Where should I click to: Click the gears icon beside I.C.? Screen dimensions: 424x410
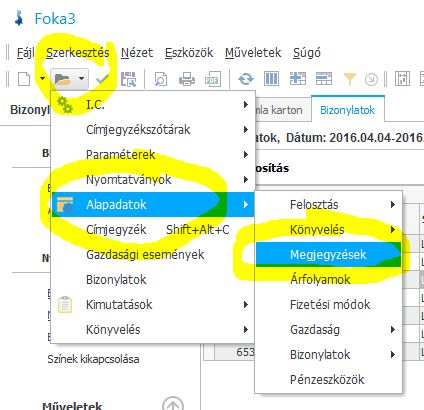pos(65,104)
